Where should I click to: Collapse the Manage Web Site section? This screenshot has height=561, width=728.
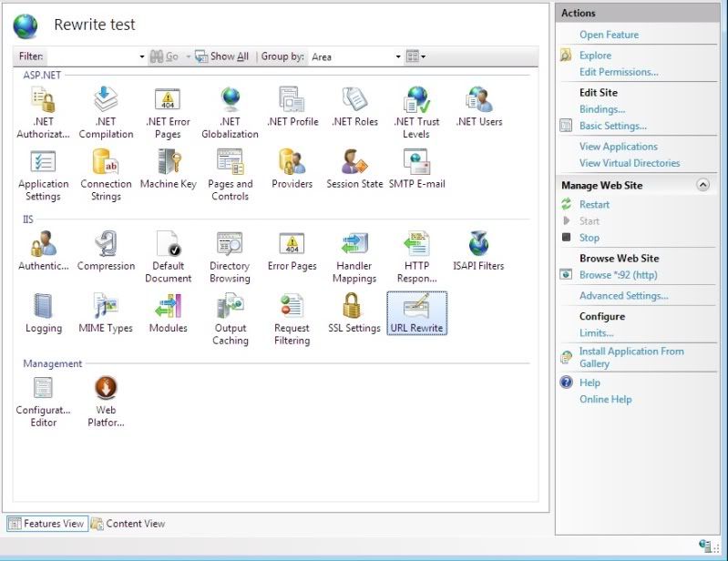702,185
